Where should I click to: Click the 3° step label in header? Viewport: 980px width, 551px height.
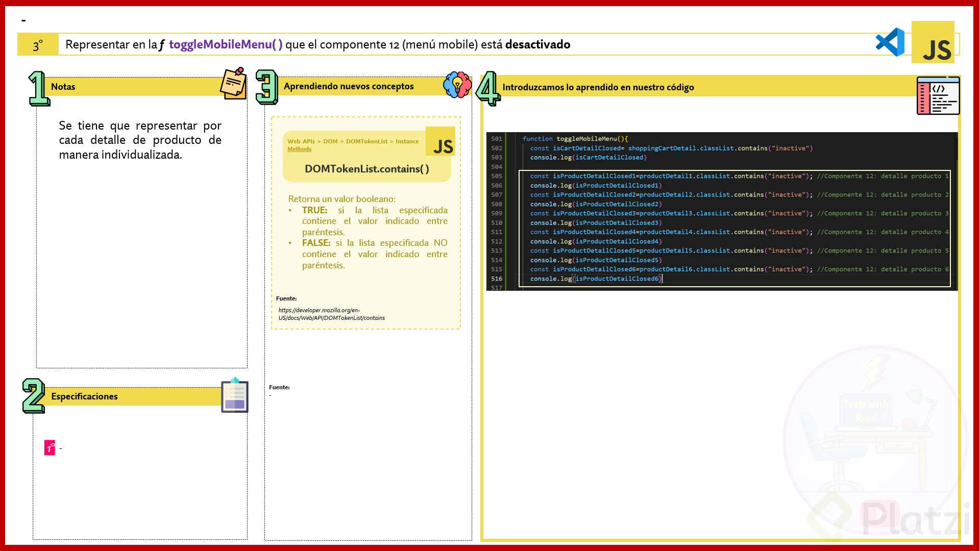(x=38, y=46)
